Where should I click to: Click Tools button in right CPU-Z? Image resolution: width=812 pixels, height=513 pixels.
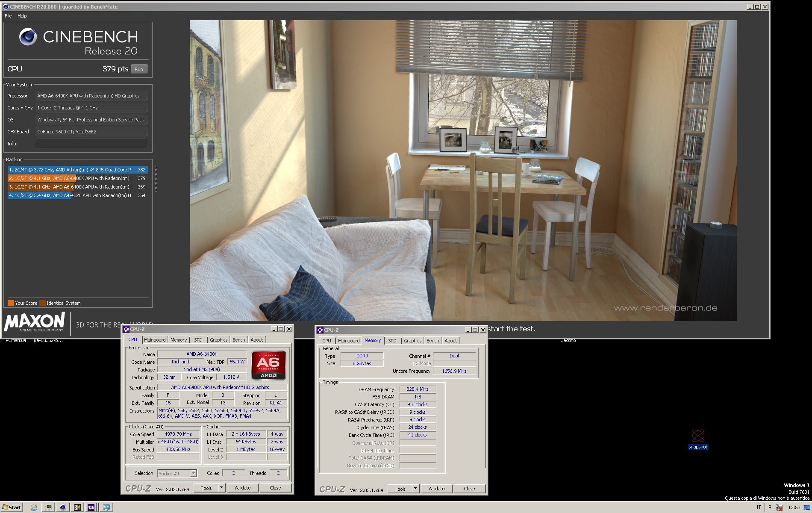[400, 489]
